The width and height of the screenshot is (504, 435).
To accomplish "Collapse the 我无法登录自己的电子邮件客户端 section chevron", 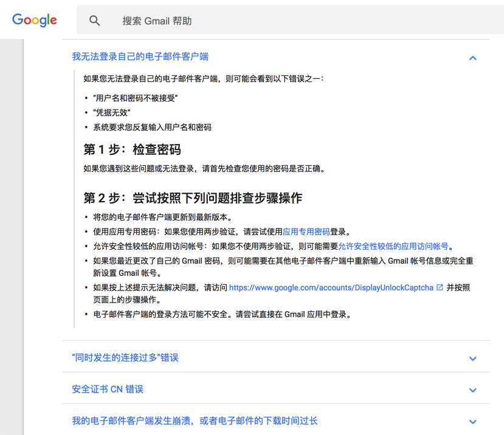I will coord(472,58).
